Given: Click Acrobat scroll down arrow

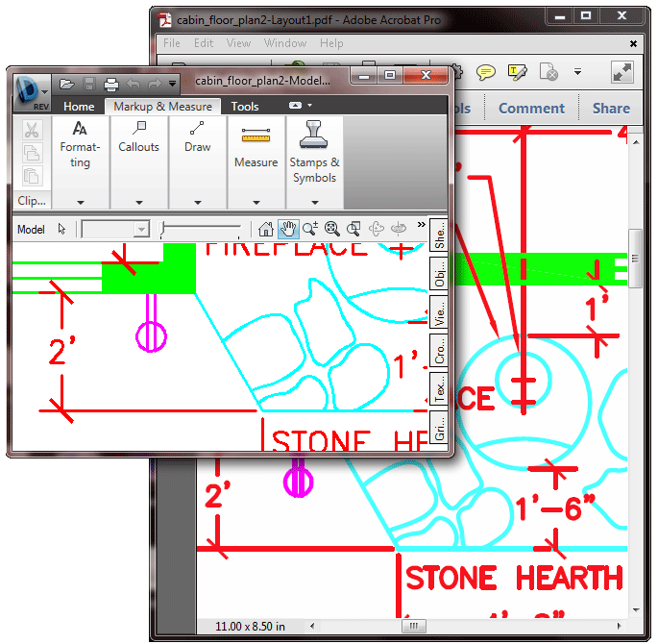Looking at the screenshot, I should coord(636,610).
